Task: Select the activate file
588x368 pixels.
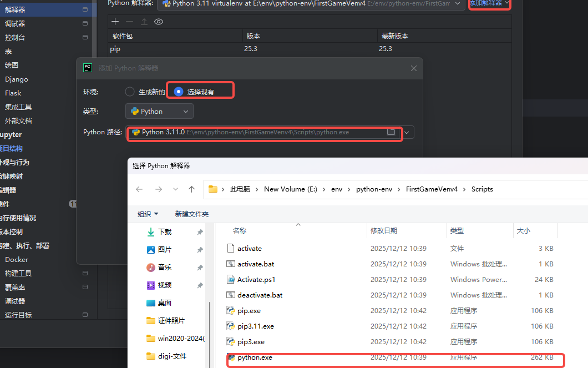Action: [x=250, y=248]
